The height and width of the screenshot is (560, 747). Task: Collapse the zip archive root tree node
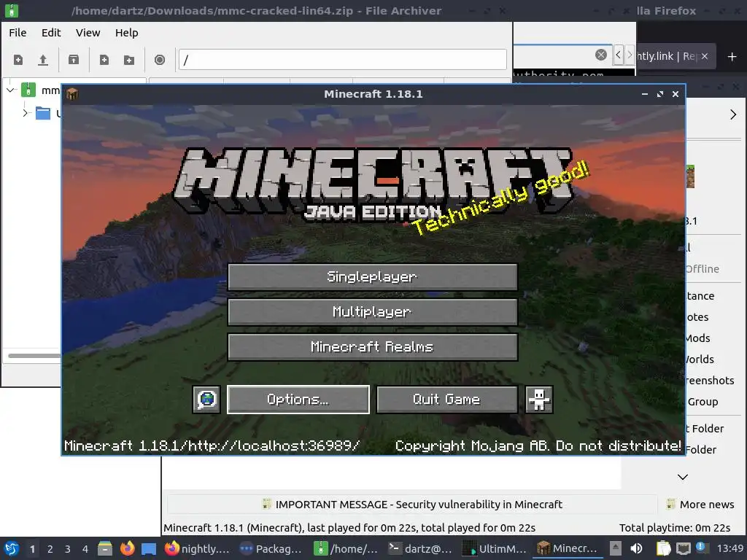coord(10,90)
